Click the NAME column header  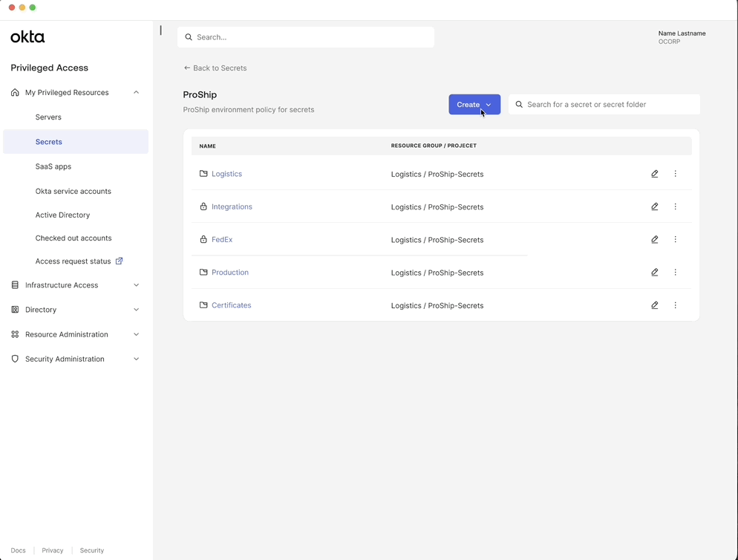tap(207, 146)
